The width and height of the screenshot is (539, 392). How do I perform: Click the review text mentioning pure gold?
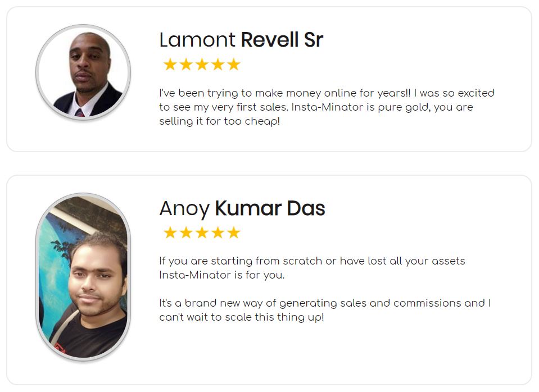coord(327,107)
